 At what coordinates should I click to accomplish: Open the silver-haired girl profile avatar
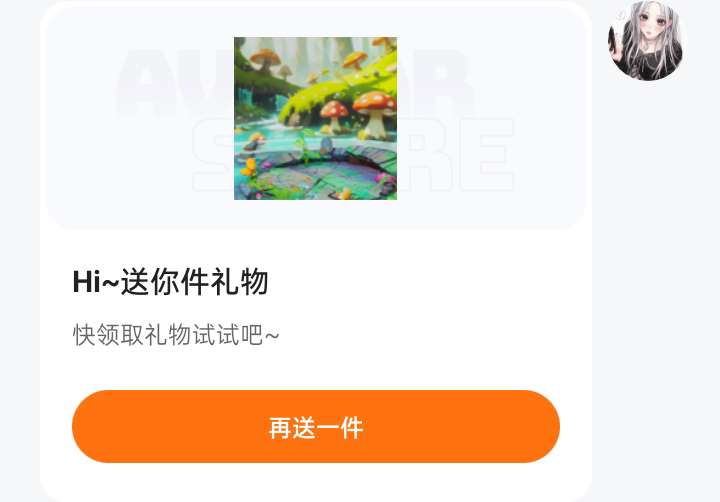(645, 40)
